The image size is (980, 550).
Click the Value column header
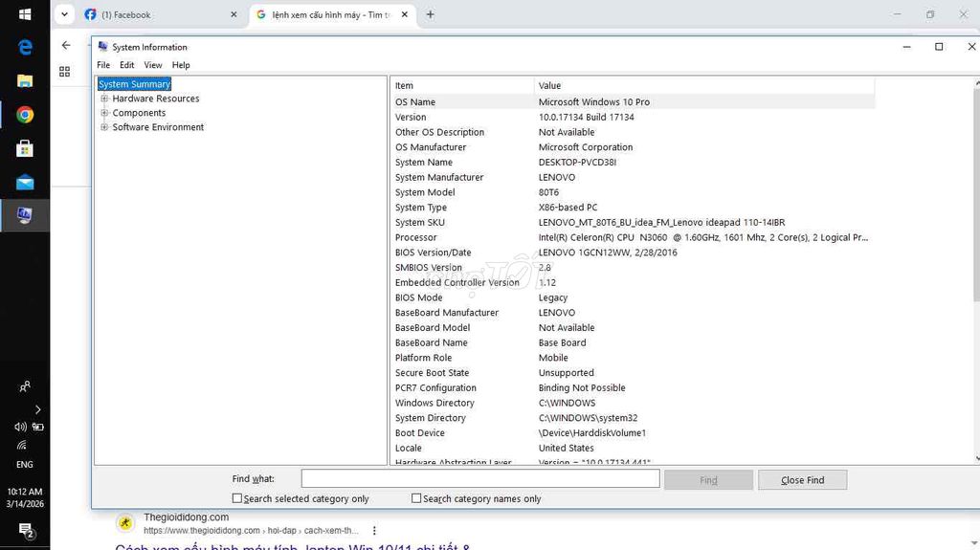[x=704, y=86]
